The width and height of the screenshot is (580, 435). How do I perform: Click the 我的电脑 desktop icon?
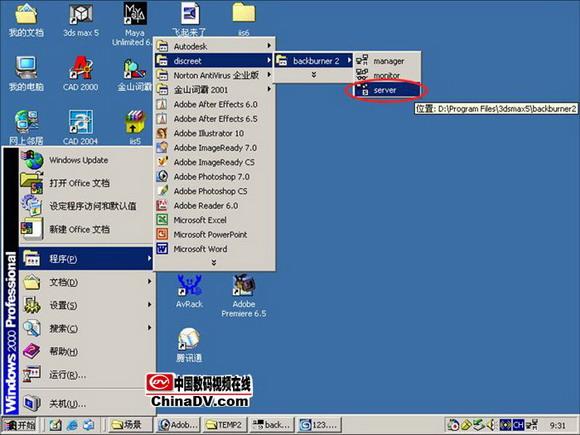(26, 74)
